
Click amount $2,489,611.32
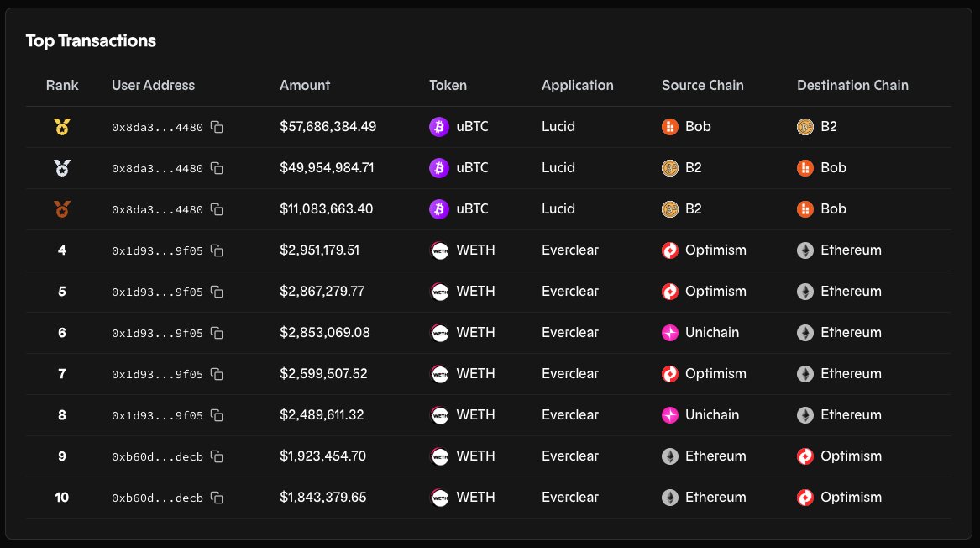322,414
